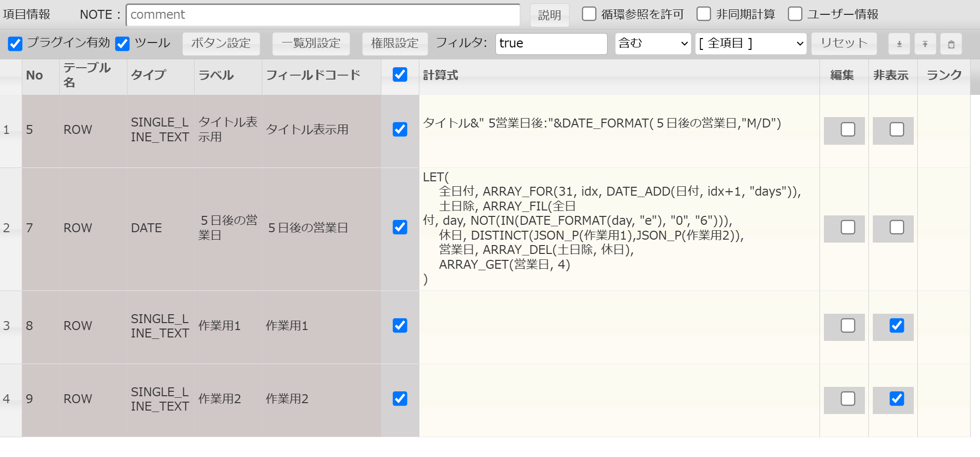Toggle 循環参照を許可 checkbox
The width and height of the screenshot is (980, 457).
pos(589,14)
